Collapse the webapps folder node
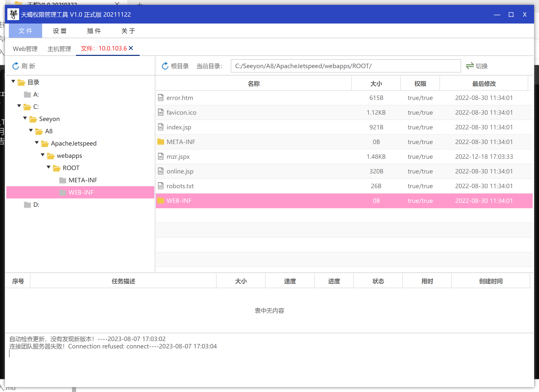539x392 pixels. click(x=43, y=155)
